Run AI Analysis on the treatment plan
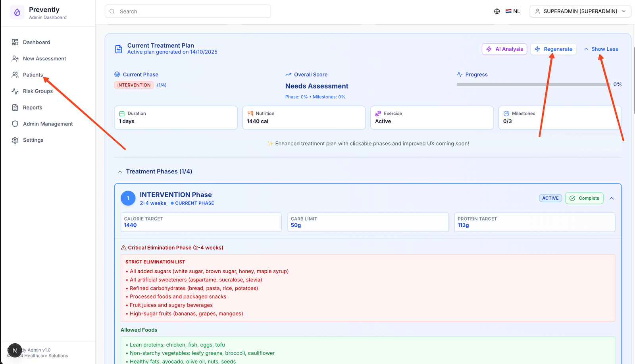635x364 pixels. pyautogui.click(x=504, y=49)
